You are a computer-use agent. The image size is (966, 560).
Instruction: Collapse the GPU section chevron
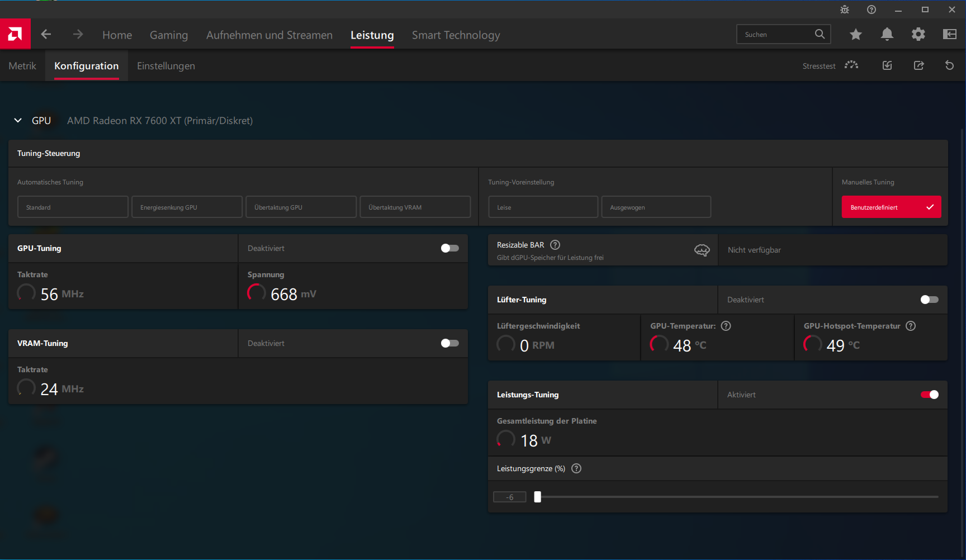pyautogui.click(x=18, y=120)
